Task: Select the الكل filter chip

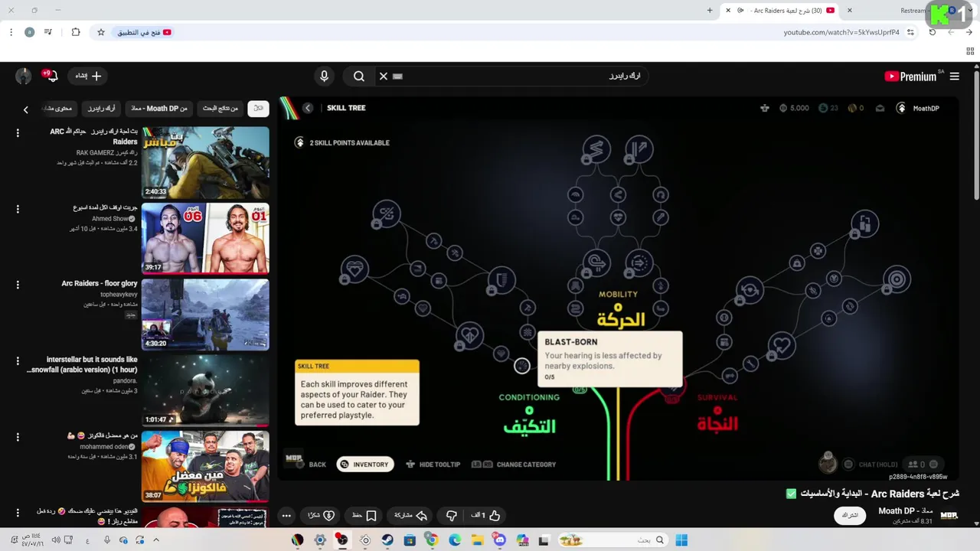Action: (258, 109)
